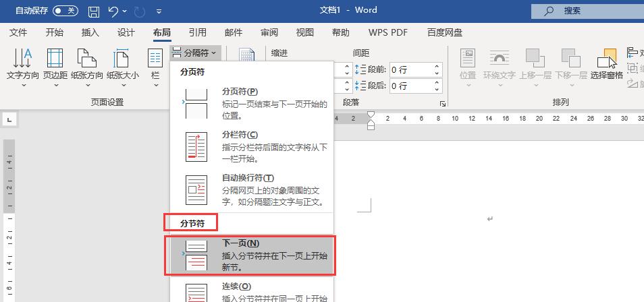Click the continuous section break icon
The width and height of the screenshot is (644, 302).
tap(196, 293)
